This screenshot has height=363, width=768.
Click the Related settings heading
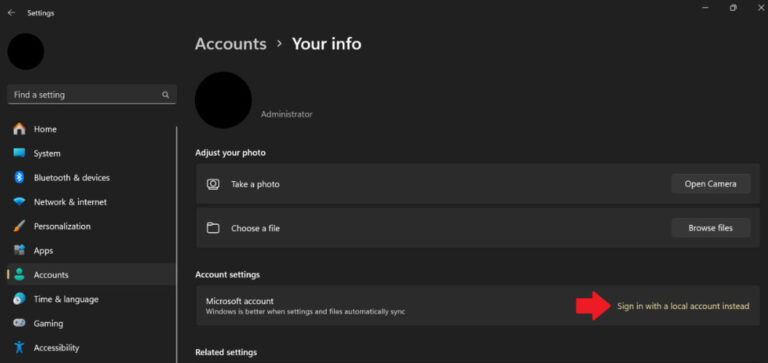point(226,352)
